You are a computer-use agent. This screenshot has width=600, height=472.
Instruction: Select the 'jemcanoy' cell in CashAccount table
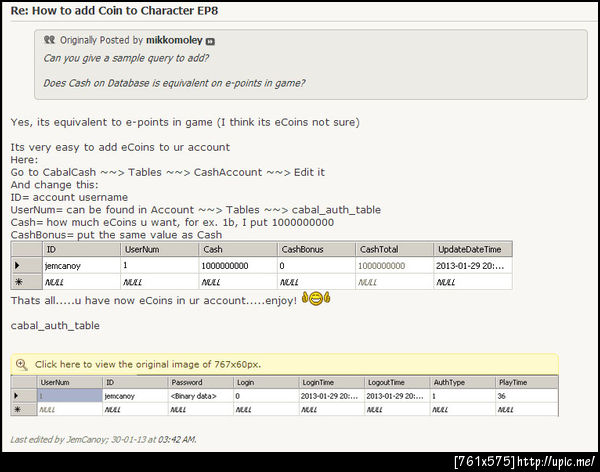81,266
